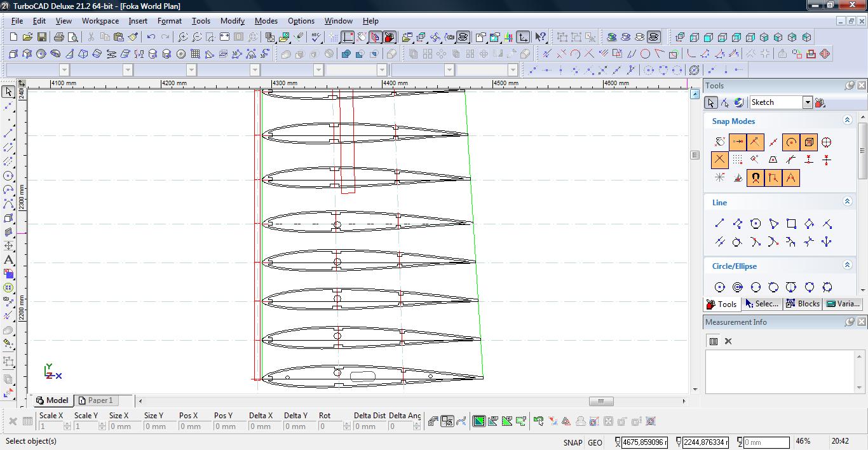This screenshot has width=868, height=450.
Task: Click the Undo arrow icon
Action: click(151, 37)
